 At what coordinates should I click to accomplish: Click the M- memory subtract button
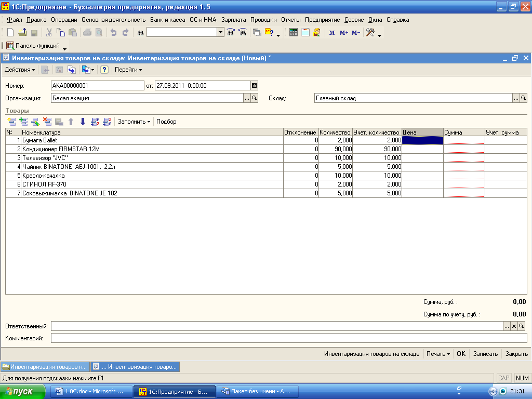[x=355, y=33]
